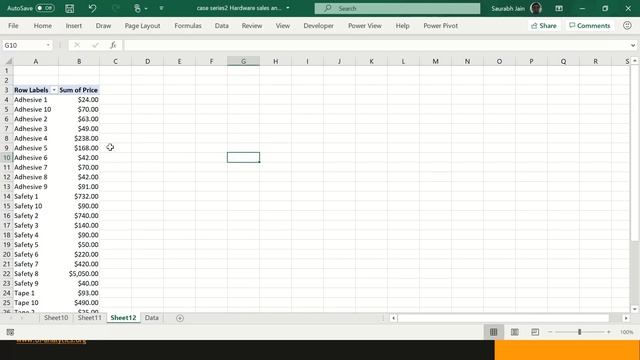Viewport: 640px width, 360px height.
Task: Select the Sheet12 sheet tab
Action: click(x=123, y=318)
